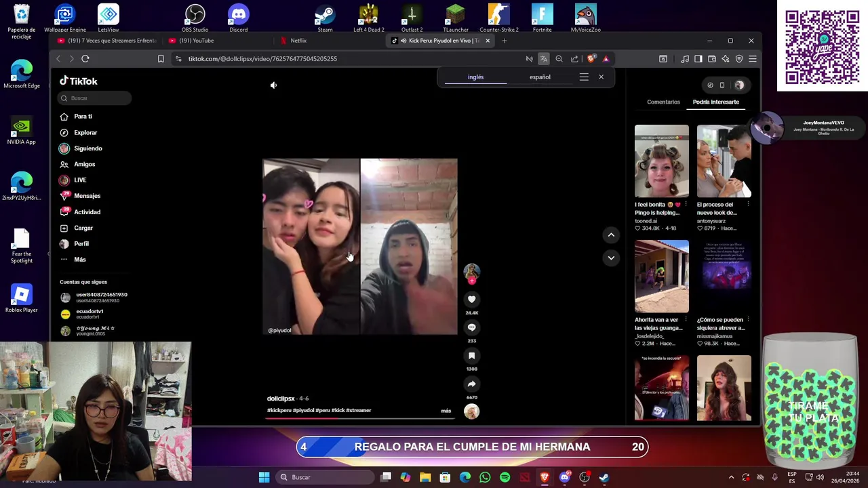Open the 'I feel bonita' video thumbnail
868x488 pixels.
[x=661, y=161]
